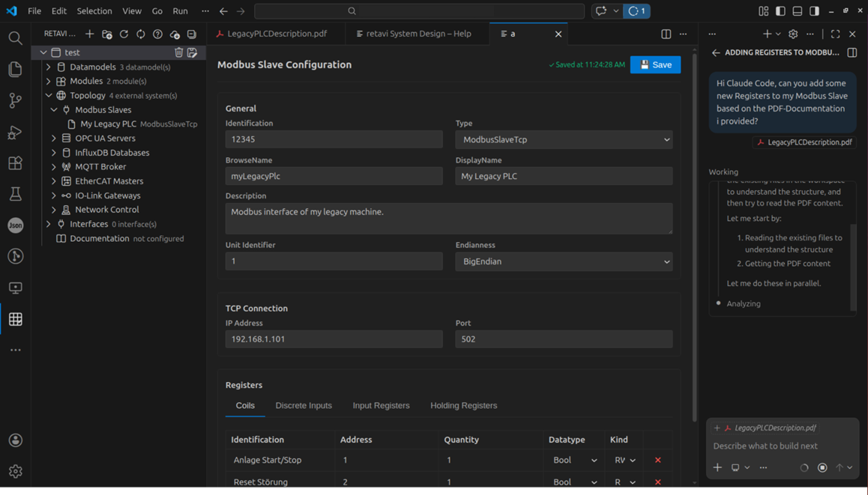Image resolution: width=868 pixels, height=495 pixels.
Task: Select the retavi grid icon in activity bar
Action: coord(16,319)
